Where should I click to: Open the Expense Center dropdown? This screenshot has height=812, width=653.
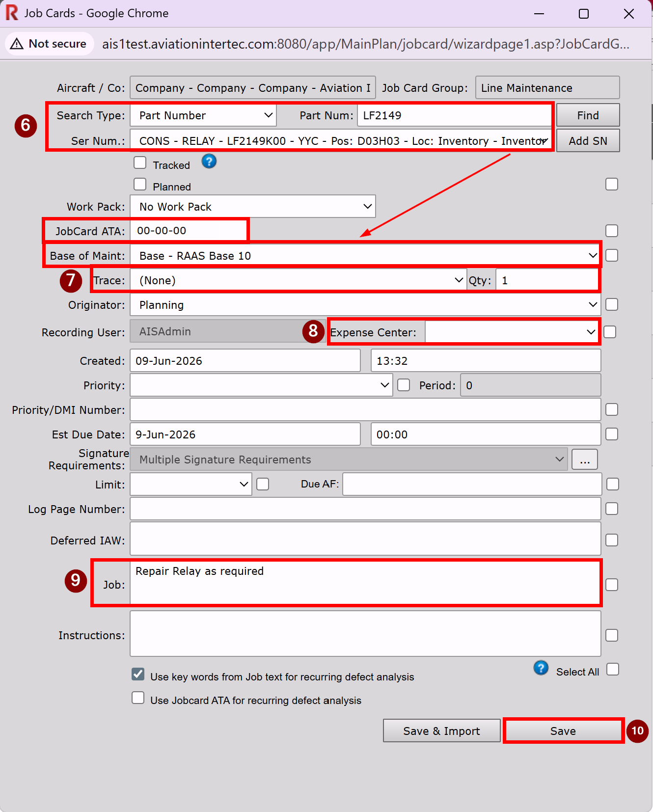(512, 332)
